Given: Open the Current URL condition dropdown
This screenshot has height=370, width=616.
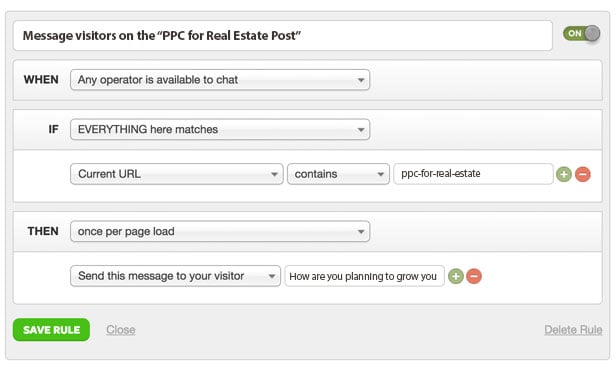Looking at the screenshot, I should coord(177,174).
